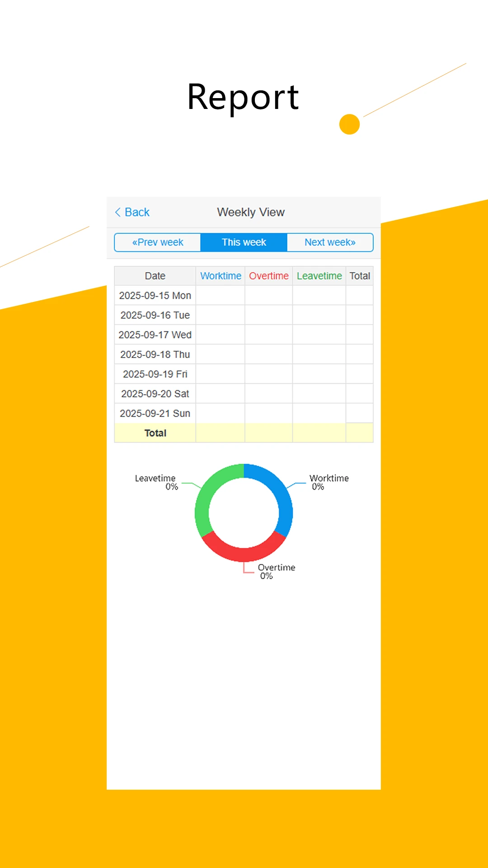Image resolution: width=488 pixels, height=868 pixels.
Task: Select the 2025-09-18 Thu date cell
Action: click(155, 354)
